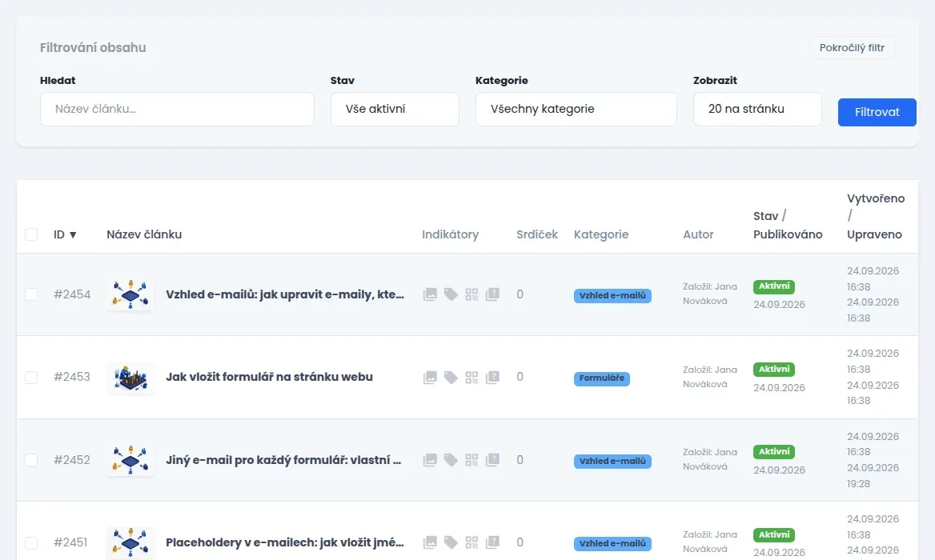This screenshot has width=935, height=560.
Task: Click question-card indicator icon for article #2454
Action: [492, 294]
